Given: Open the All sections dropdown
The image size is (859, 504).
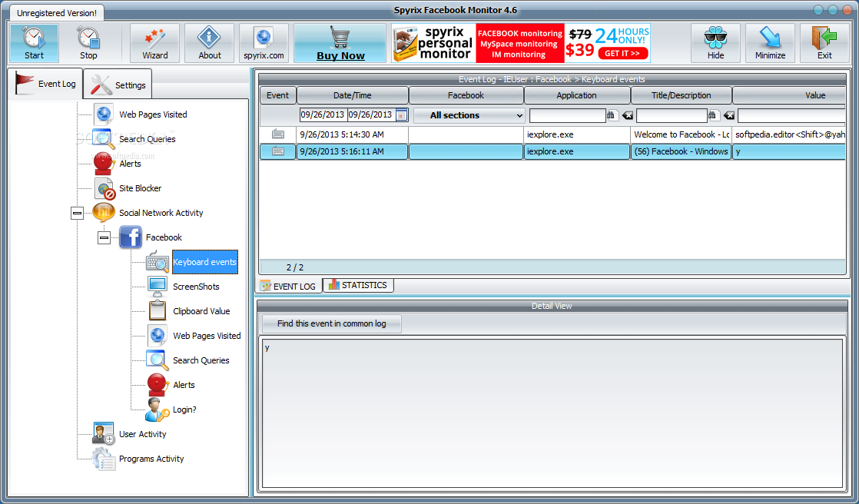Looking at the screenshot, I should click(469, 115).
